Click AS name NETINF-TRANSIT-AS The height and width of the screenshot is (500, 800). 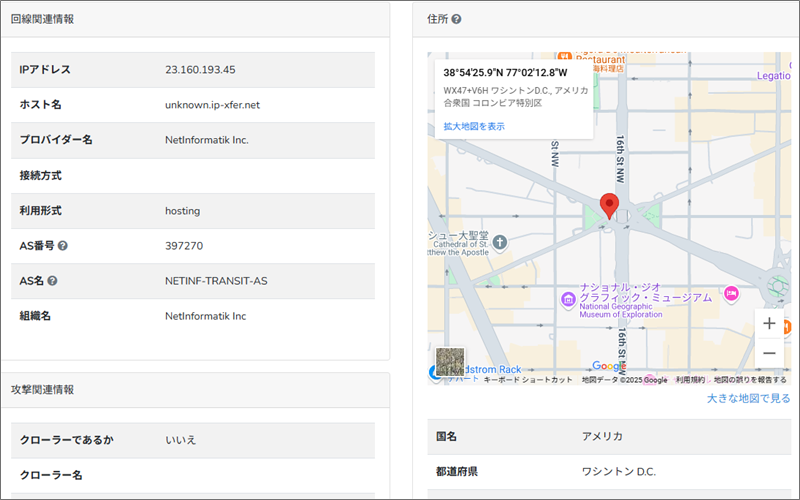[216, 281]
